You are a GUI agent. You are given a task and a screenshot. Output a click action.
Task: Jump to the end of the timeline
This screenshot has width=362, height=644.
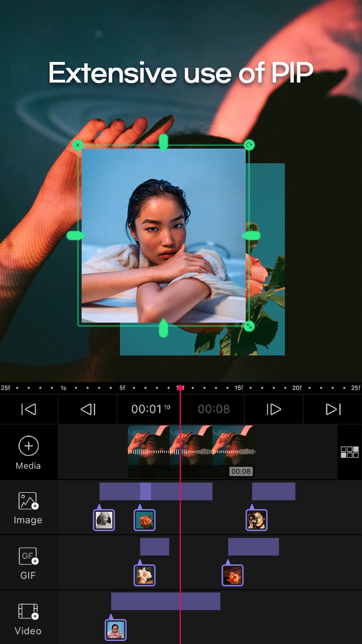(333, 409)
